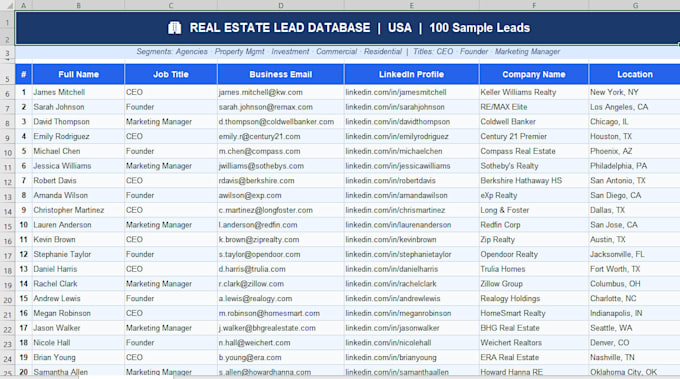The height and width of the screenshot is (379, 680).
Task: Select row 15 header
Action: (7, 226)
